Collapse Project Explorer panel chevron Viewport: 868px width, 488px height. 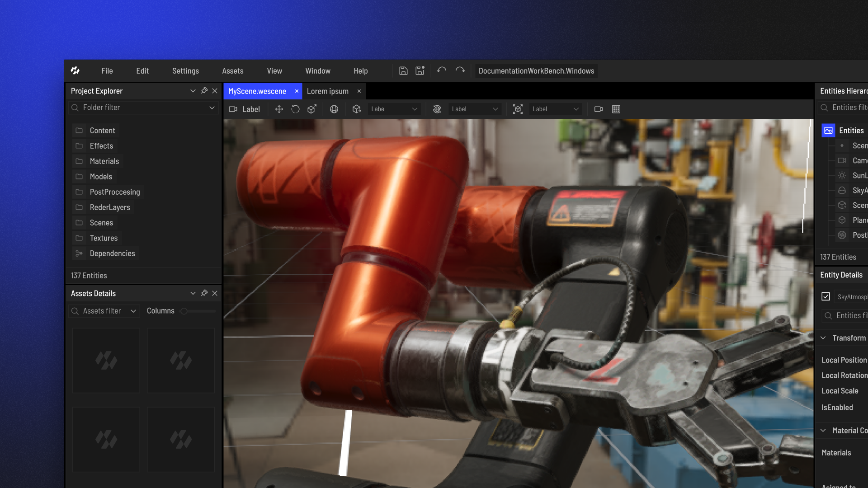[193, 91]
